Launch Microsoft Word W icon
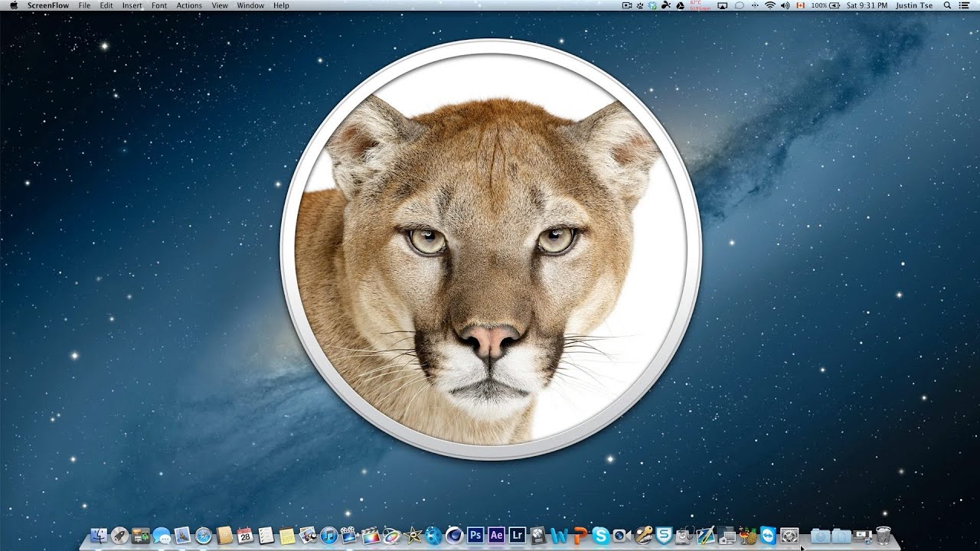The height and width of the screenshot is (551, 980). coord(559,536)
